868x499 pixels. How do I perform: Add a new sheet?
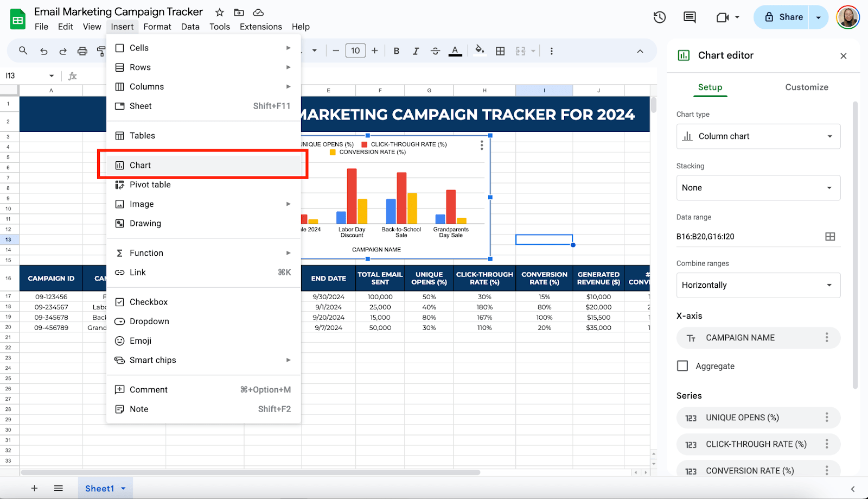(x=34, y=488)
